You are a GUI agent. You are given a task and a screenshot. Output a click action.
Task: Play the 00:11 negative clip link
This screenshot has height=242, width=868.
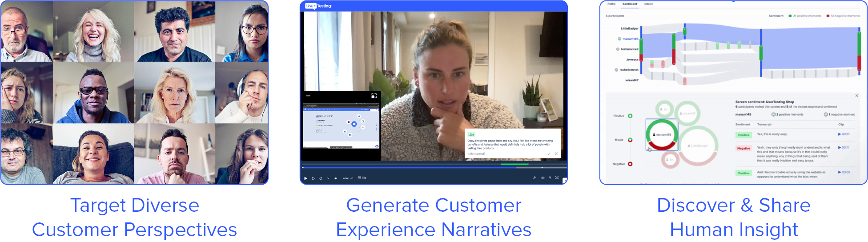[844, 148]
